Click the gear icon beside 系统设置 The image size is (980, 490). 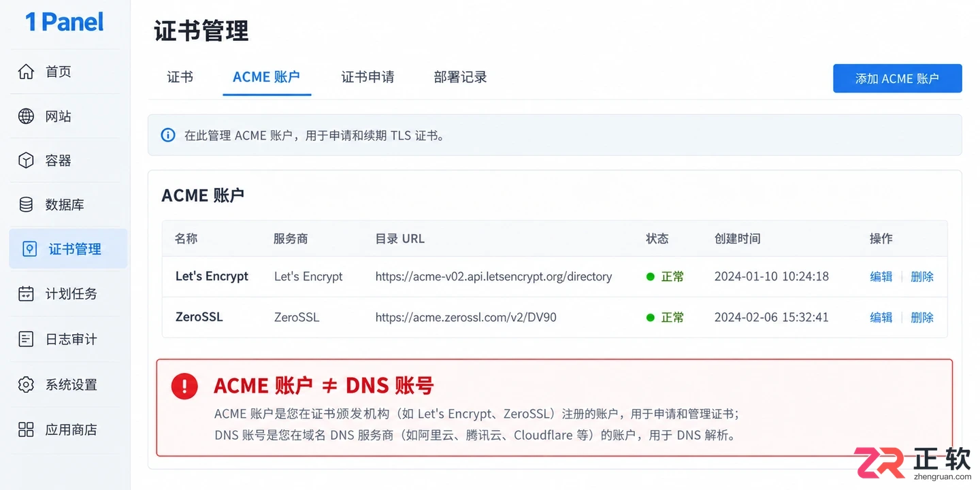pyautogui.click(x=26, y=385)
